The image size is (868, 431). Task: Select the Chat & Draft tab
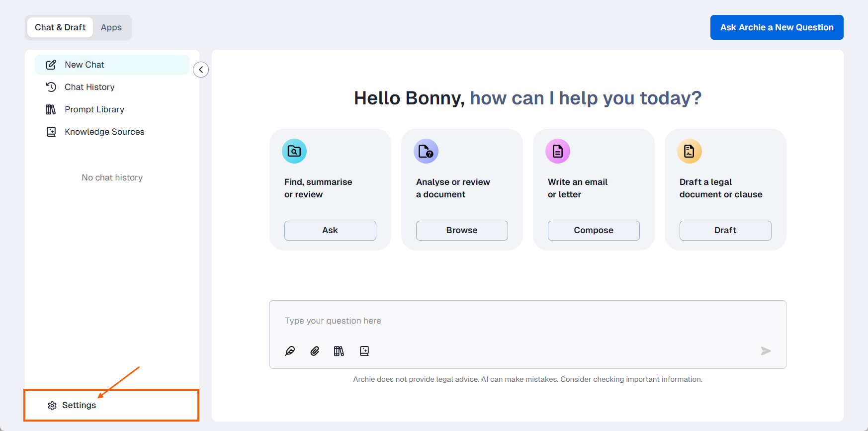coord(60,27)
